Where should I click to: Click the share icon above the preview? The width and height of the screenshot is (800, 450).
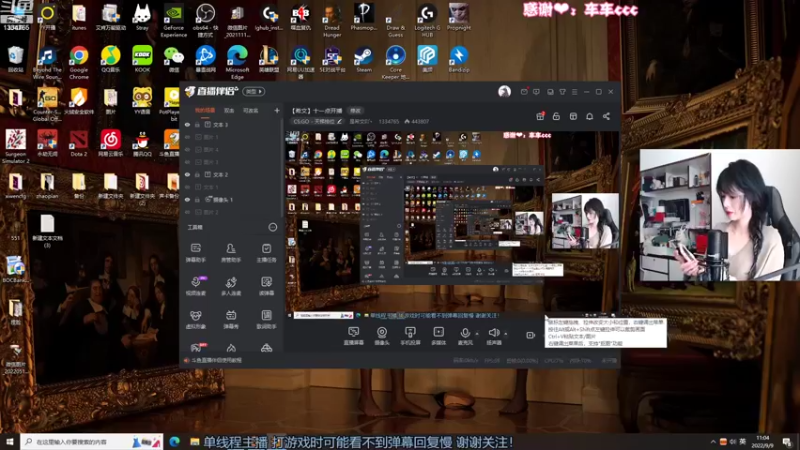click(x=606, y=116)
